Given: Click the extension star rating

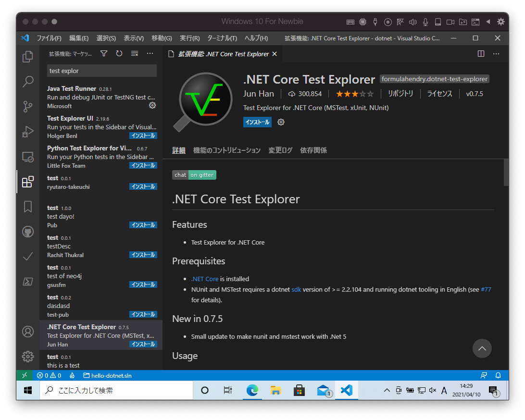Looking at the screenshot, I should (x=355, y=94).
